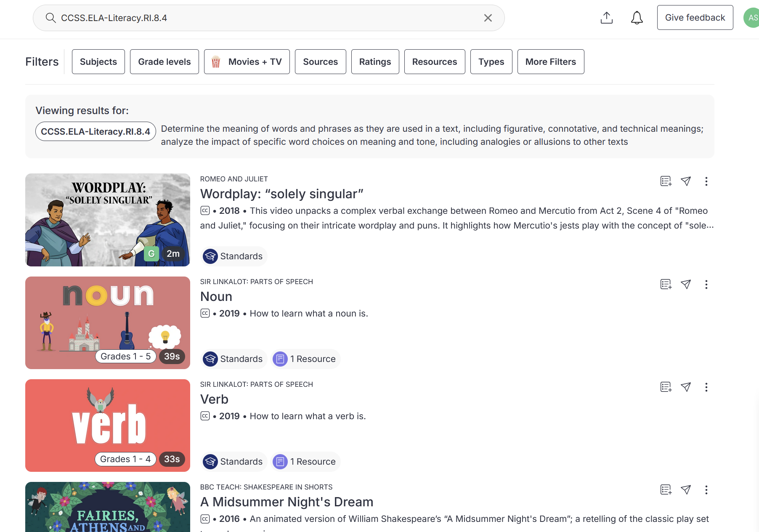Click the G rating badge on Wordplay thumbnail

(x=151, y=253)
